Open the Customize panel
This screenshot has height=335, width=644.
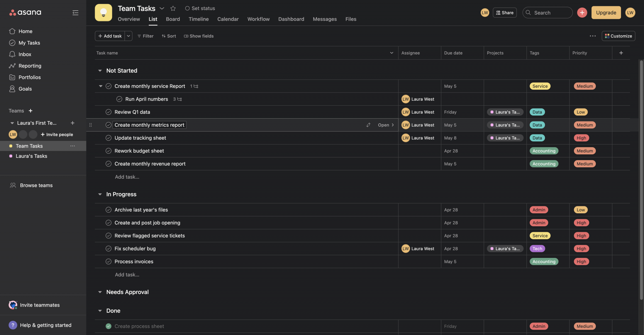click(x=618, y=36)
